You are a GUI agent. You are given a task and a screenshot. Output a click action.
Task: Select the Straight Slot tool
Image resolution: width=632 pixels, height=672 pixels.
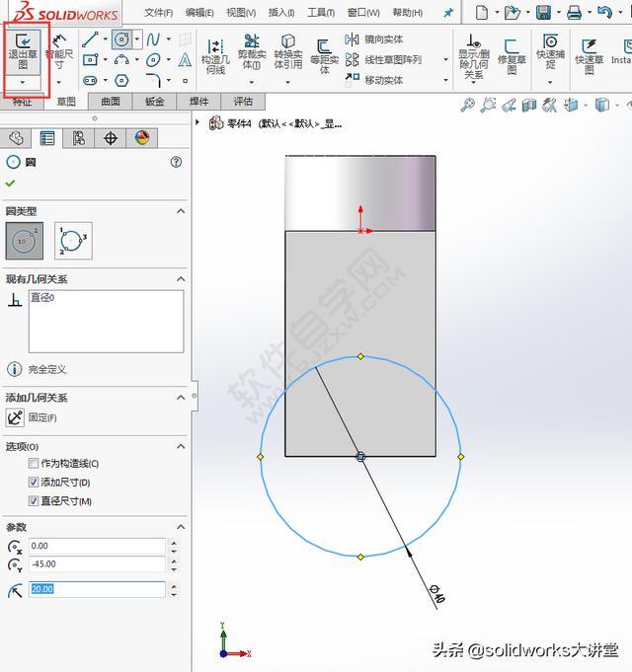[90, 80]
